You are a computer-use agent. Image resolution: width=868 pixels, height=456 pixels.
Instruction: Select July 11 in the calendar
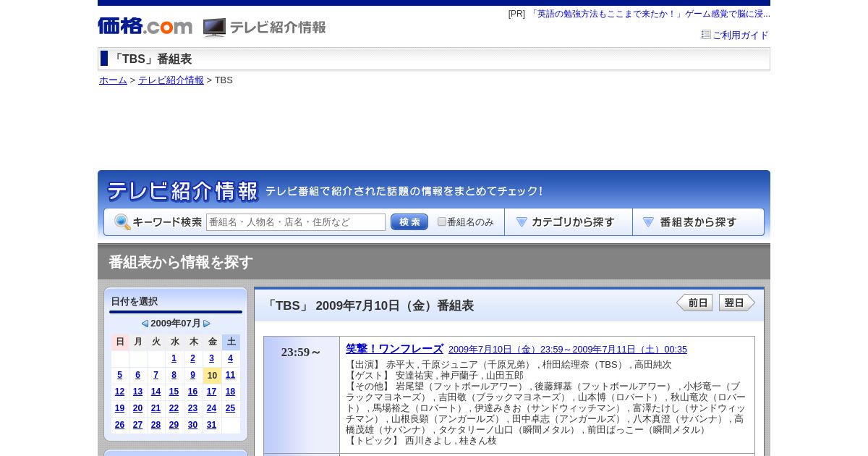(231, 375)
